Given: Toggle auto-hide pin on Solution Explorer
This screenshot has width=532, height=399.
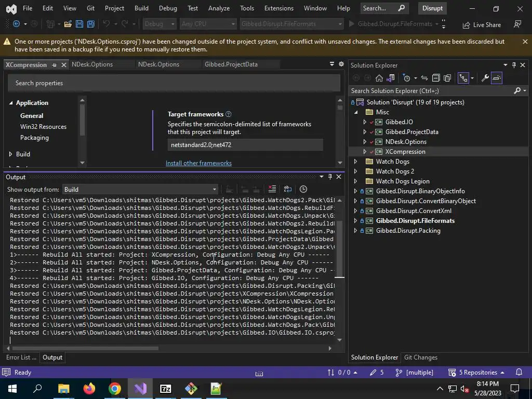Looking at the screenshot, I should (x=514, y=65).
